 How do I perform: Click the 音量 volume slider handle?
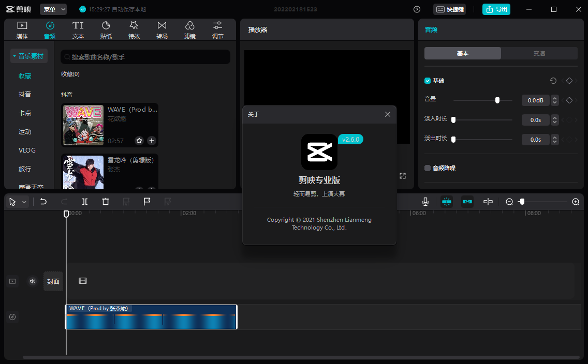[x=497, y=100]
